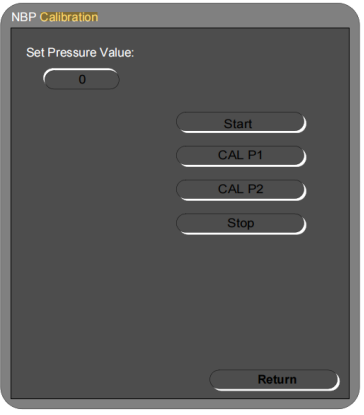Image resolution: width=364 pixels, height=415 pixels.
Task: Activate the pressure value stepper field
Action: pos(81,79)
